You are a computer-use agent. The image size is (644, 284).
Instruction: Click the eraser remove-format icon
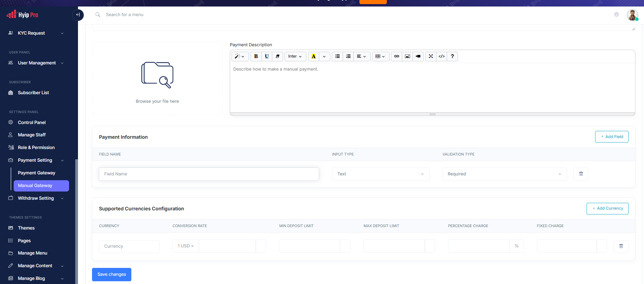coord(278,57)
